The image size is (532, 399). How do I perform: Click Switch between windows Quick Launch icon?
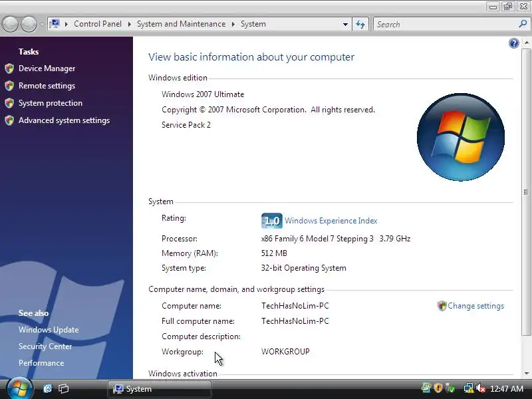click(63, 388)
